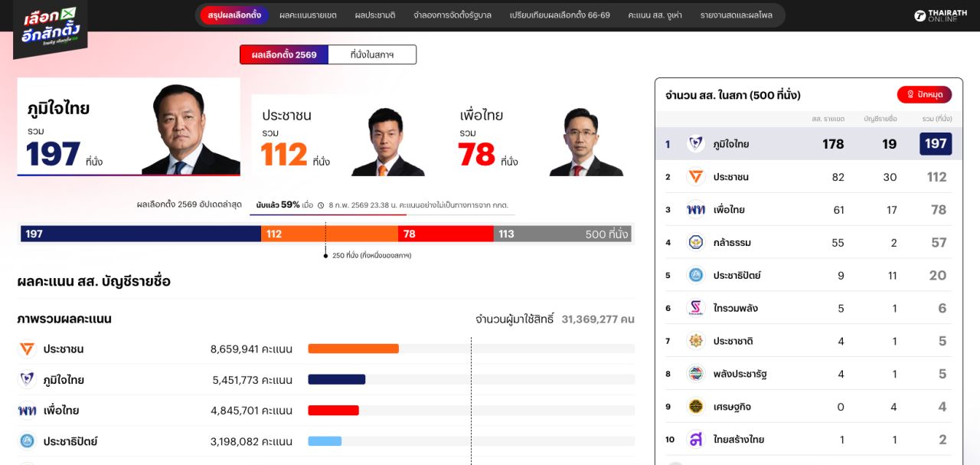980x465 pixels.
Task: Click the orange 112 segment of seat bar
Action: (329, 234)
